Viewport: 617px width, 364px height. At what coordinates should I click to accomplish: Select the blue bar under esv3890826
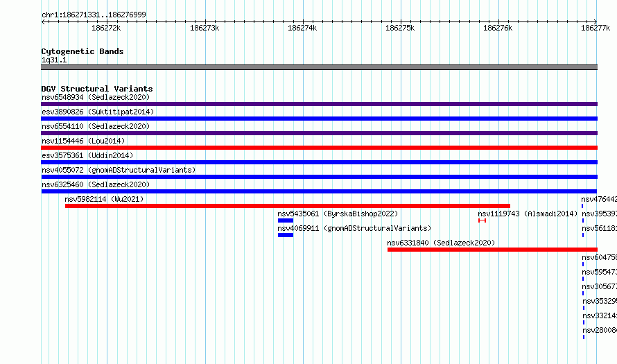pos(319,119)
